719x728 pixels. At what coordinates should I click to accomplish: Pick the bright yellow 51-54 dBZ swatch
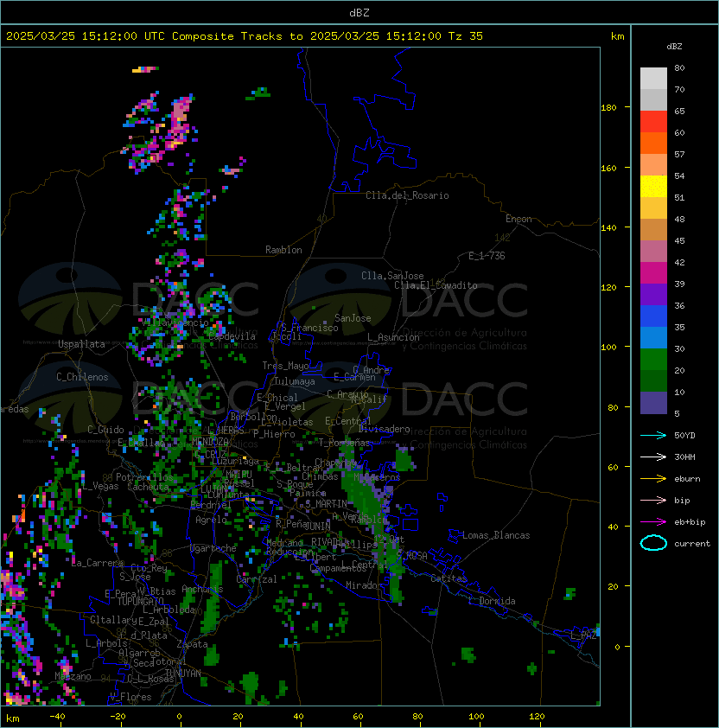point(653,187)
